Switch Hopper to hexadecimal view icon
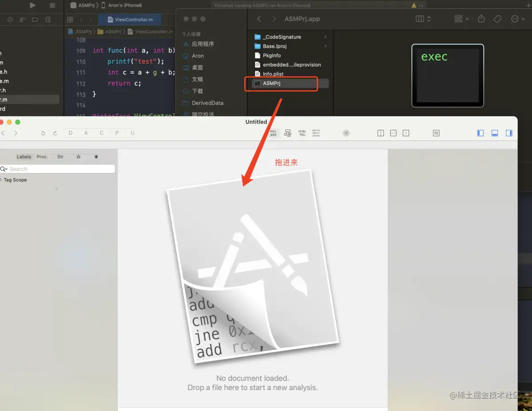This screenshot has height=411, width=532. pyautogui.click(x=316, y=133)
